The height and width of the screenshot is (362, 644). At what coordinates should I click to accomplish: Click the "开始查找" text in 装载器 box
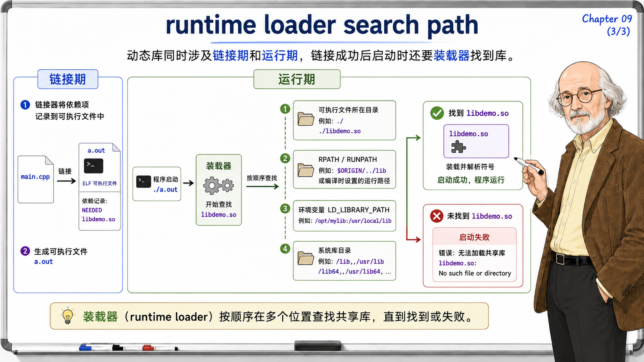pyautogui.click(x=218, y=204)
